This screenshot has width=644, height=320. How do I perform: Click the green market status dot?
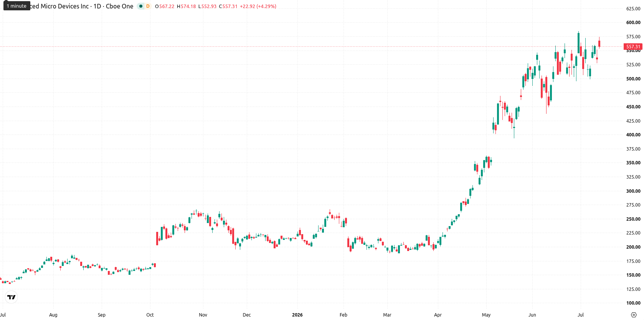(141, 6)
